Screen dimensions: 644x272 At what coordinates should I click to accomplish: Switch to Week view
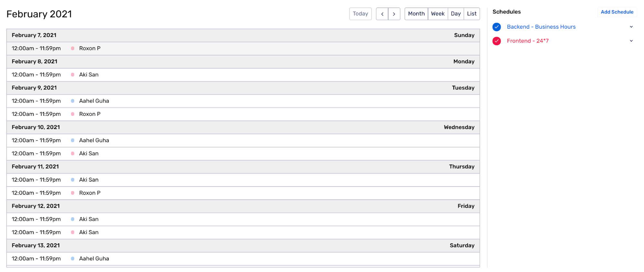point(438,14)
